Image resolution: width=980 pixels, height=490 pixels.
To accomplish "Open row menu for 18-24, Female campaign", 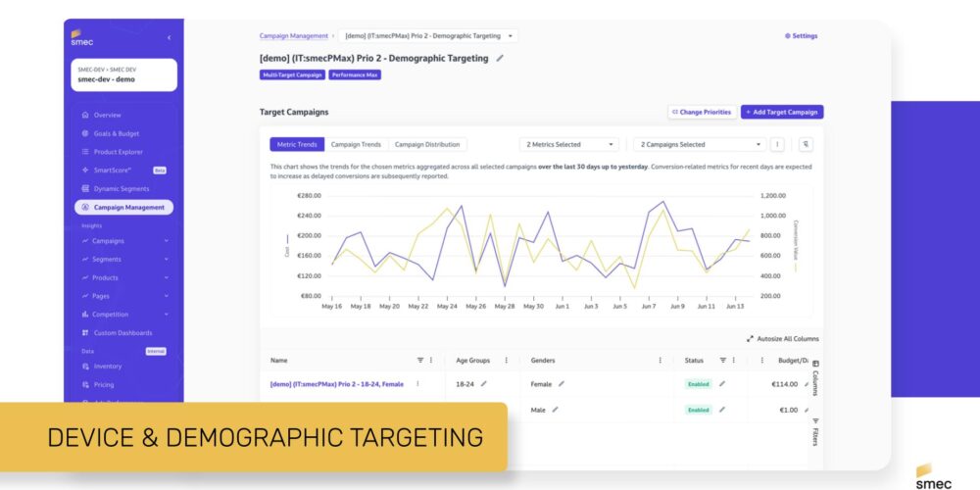I will click(417, 384).
